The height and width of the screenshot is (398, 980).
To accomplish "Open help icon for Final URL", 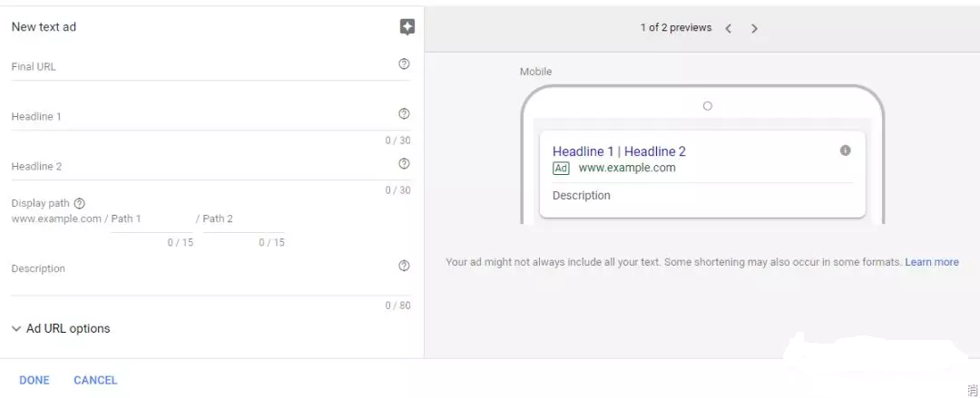I will (404, 64).
